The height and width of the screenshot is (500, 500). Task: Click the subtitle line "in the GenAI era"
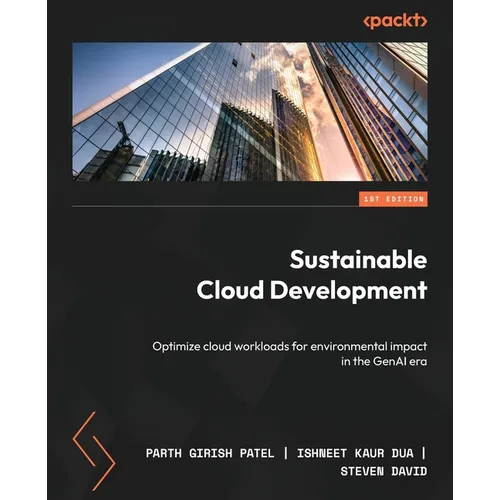click(384, 361)
